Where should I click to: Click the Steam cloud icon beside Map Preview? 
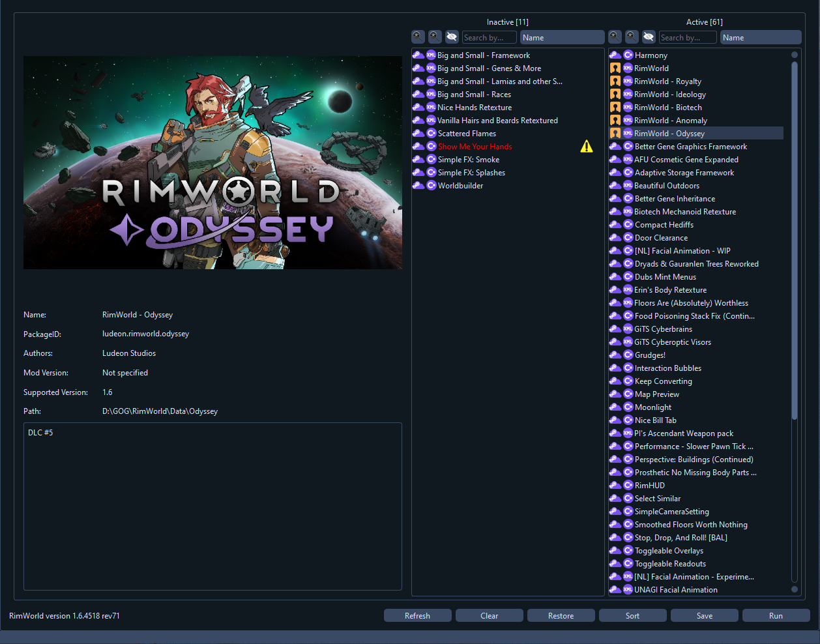(615, 394)
